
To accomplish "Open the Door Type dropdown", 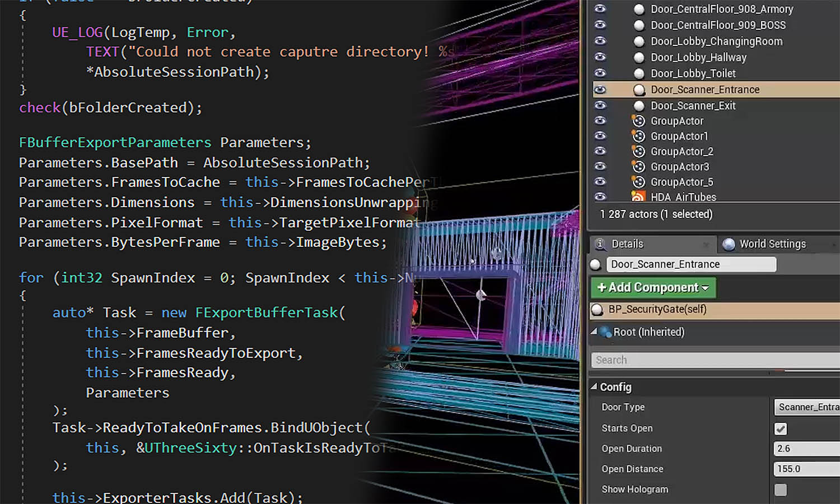I will click(806, 407).
